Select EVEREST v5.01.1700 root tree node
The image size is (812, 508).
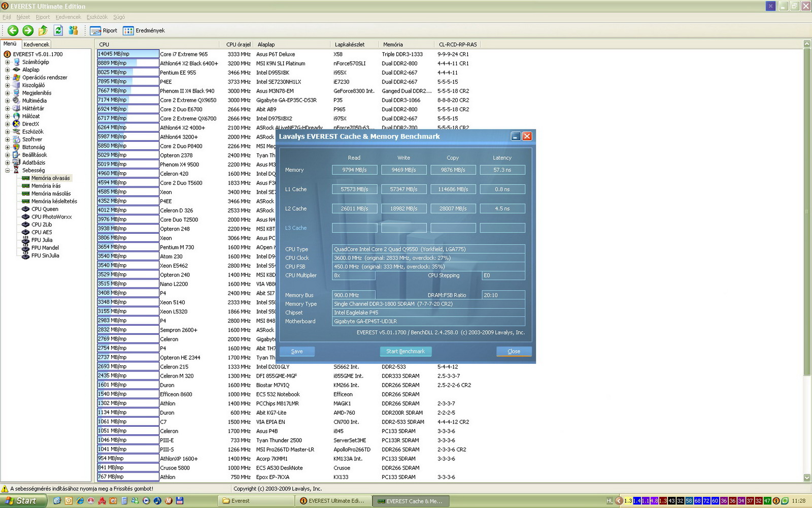click(x=38, y=54)
